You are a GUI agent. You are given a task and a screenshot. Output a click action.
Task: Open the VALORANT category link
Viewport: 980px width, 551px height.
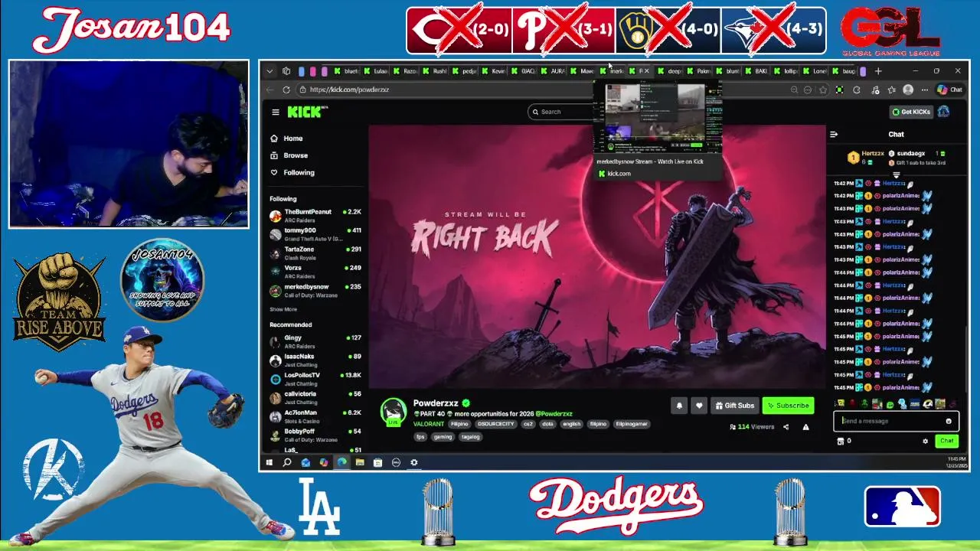[x=429, y=424]
